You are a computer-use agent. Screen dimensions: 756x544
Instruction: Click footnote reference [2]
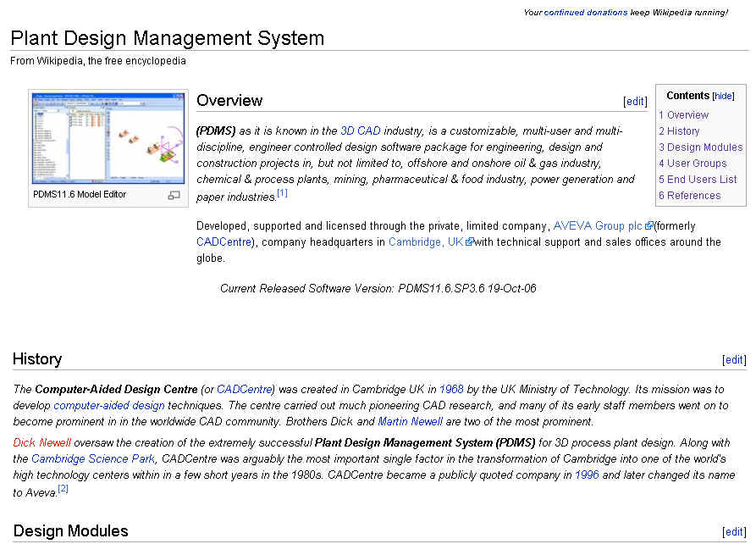63,489
